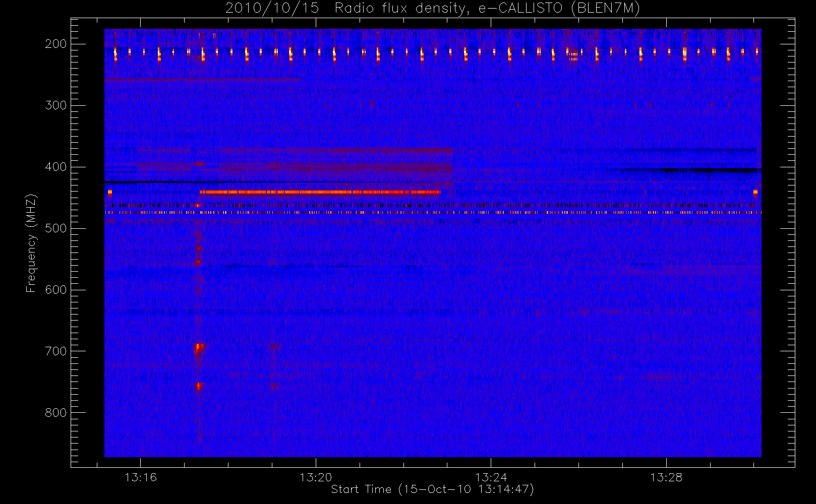Click the "Frequency (MHZ)" y-axis label
The height and width of the screenshot is (504, 816).
click(x=31, y=243)
